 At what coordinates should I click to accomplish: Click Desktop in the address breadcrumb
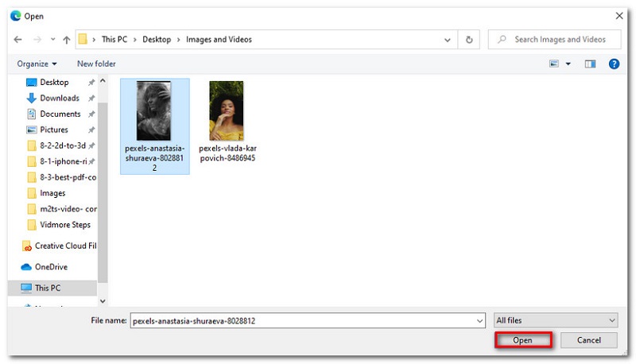tap(161, 39)
